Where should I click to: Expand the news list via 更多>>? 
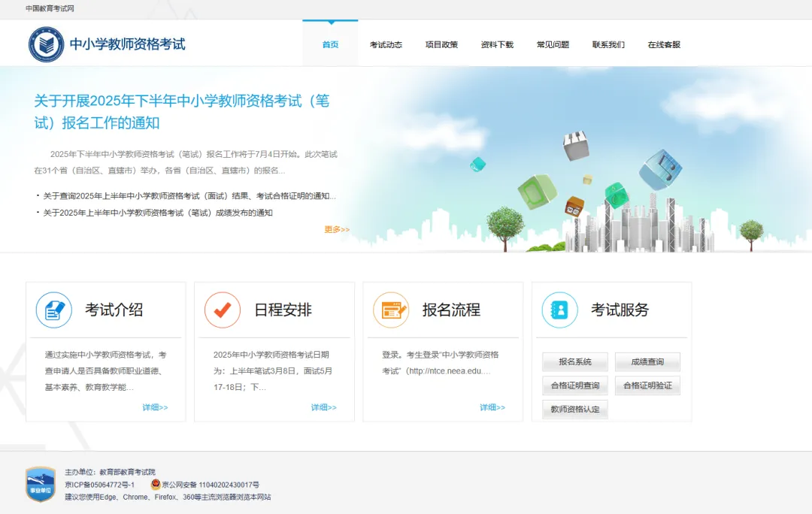click(x=336, y=230)
